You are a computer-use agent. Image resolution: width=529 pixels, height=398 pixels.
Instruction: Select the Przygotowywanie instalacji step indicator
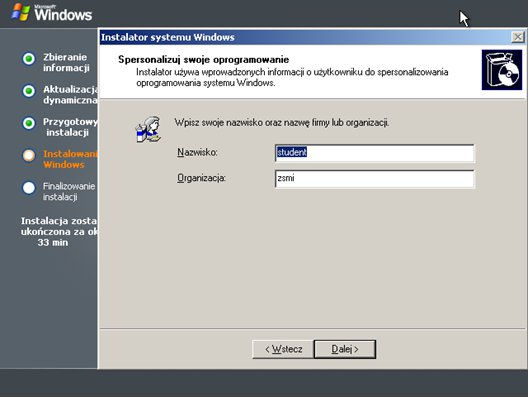[x=29, y=123]
